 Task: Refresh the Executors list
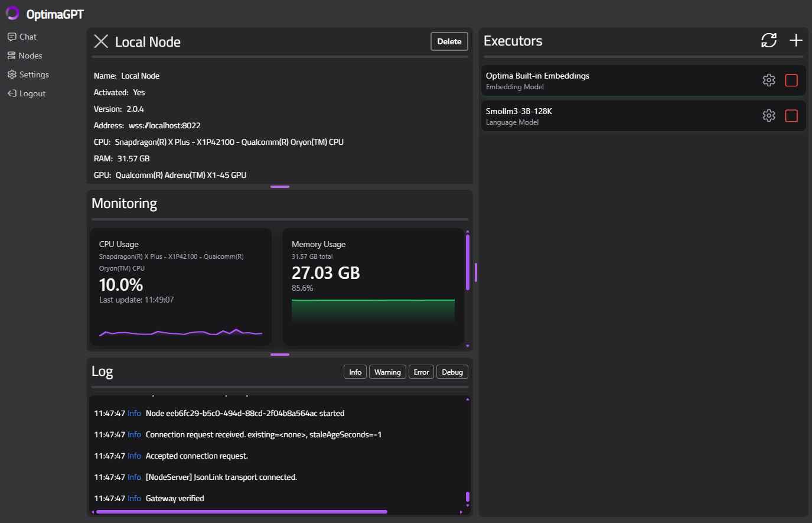point(768,40)
